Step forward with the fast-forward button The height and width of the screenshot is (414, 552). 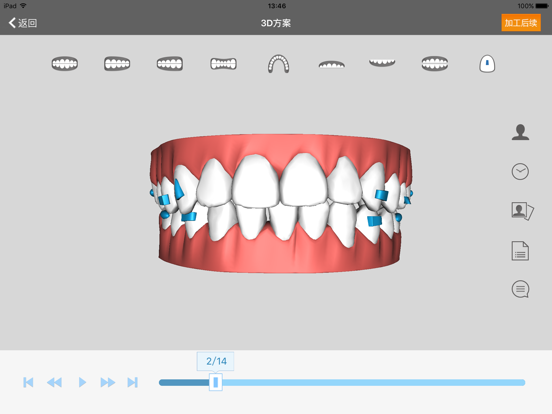(x=108, y=382)
